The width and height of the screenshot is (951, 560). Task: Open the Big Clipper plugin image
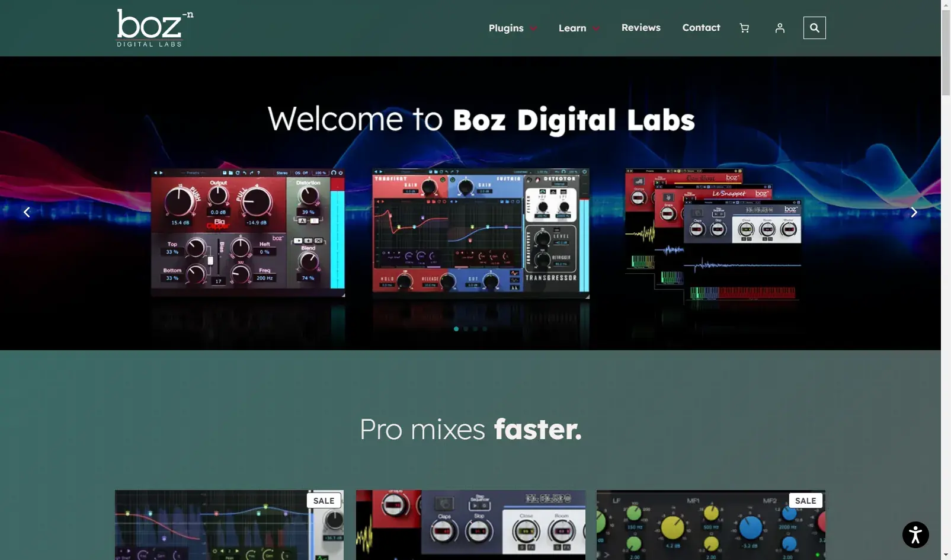[x=248, y=233]
